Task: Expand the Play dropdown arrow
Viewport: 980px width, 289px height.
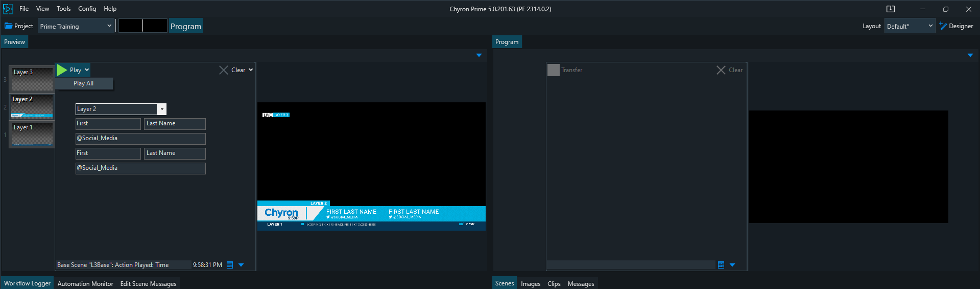Action: coord(87,70)
